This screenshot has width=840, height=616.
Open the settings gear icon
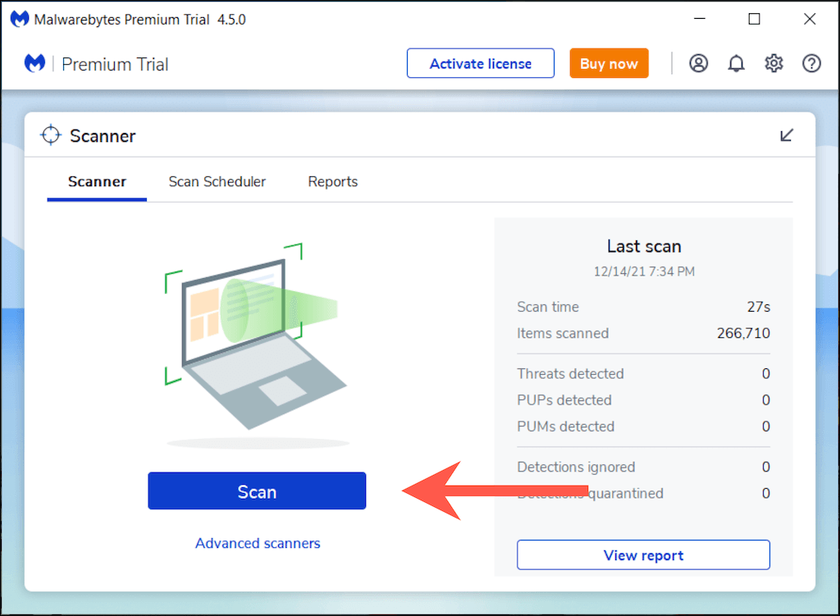(x=774, y=63)
